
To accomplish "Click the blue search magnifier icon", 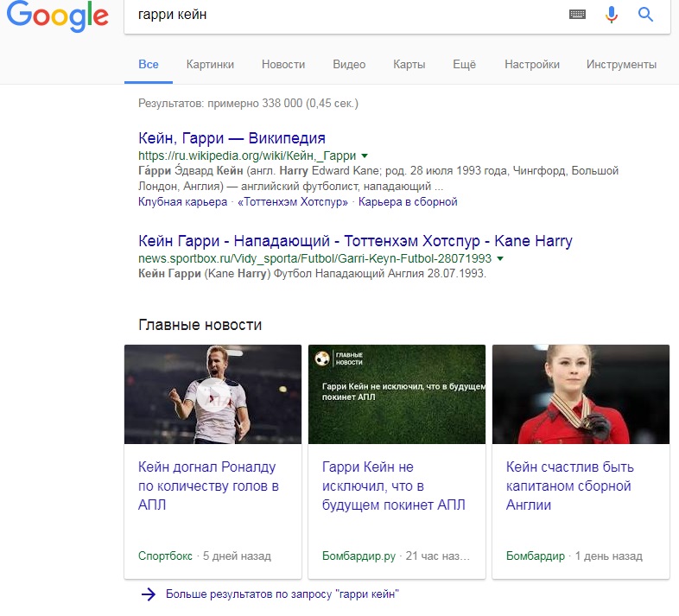I will (645, 15).
